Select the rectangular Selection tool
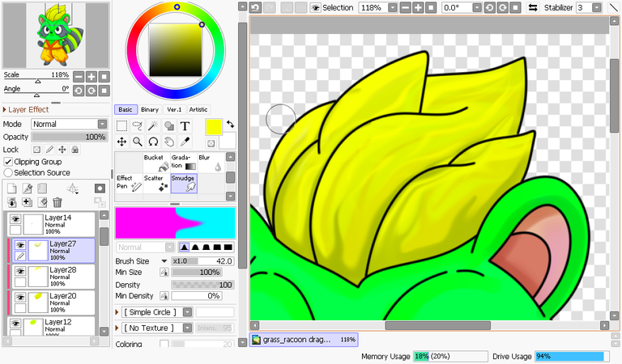622x364 pixels. pos(121,126)
